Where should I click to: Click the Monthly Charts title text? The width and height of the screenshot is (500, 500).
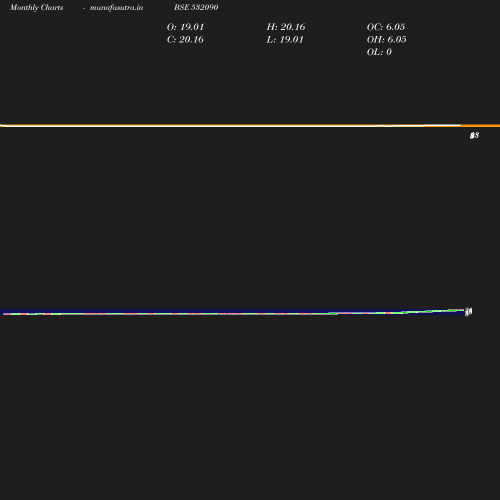[x=36, y=8]
